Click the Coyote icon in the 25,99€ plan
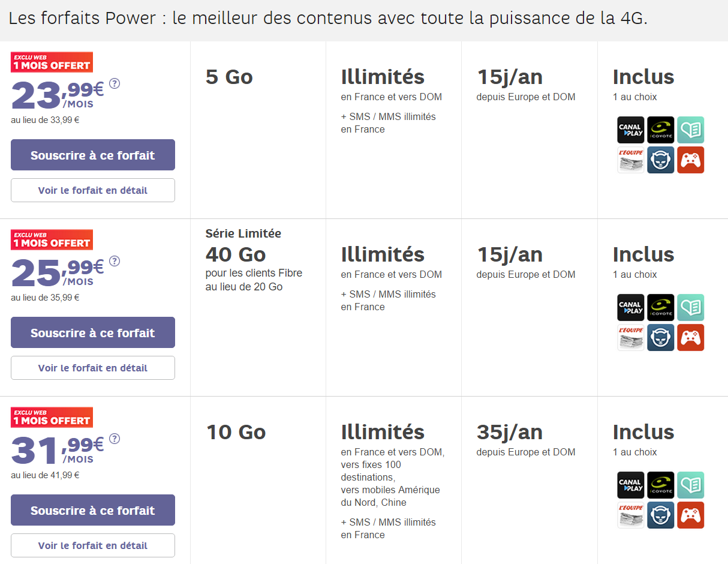 (x=660, y=307)
